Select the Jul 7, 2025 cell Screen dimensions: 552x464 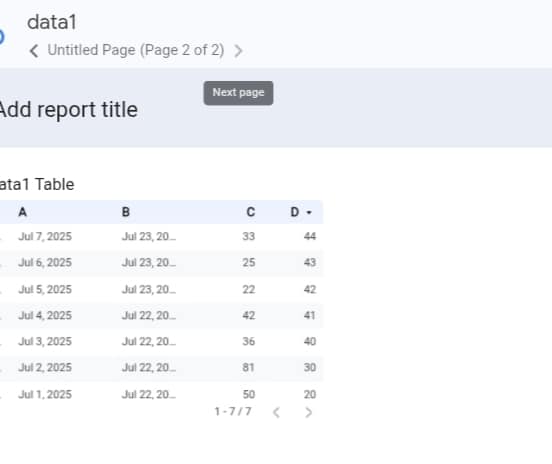click(45, 236)
